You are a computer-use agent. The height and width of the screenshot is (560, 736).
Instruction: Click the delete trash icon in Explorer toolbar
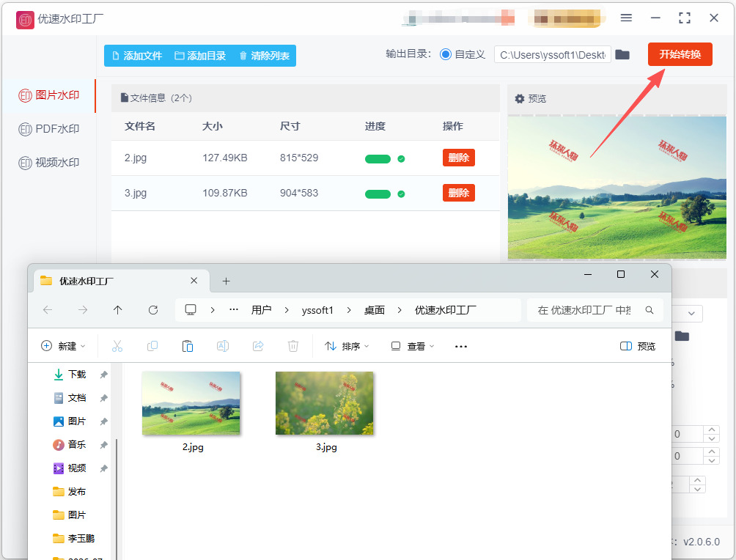click(x=293, y=347)
